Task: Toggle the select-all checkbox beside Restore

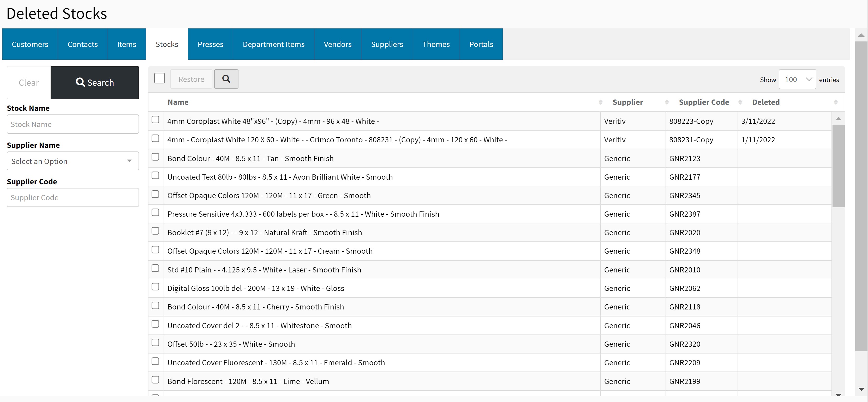Action: [x=159, y=78]
